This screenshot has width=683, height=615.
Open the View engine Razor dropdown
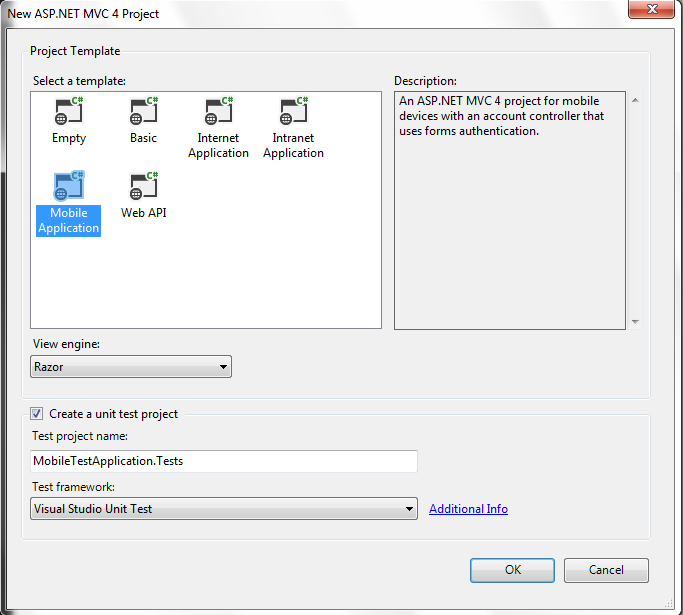tap(131, 367)
